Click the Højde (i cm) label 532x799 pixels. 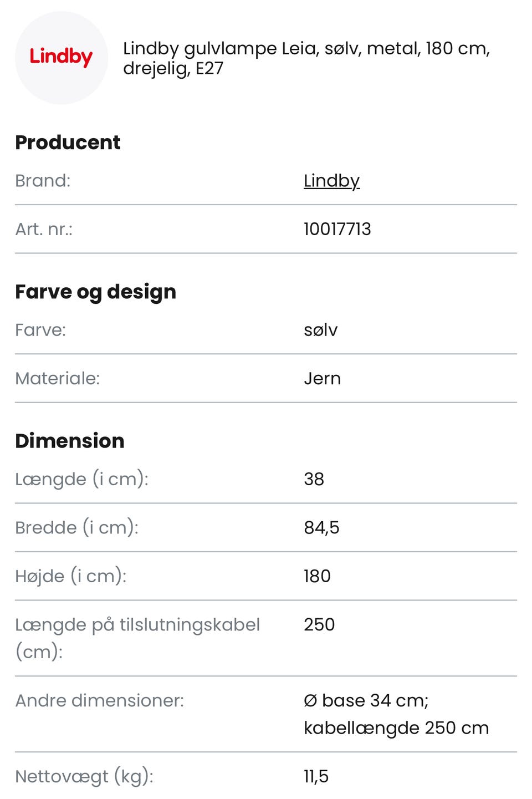[70, 576]
